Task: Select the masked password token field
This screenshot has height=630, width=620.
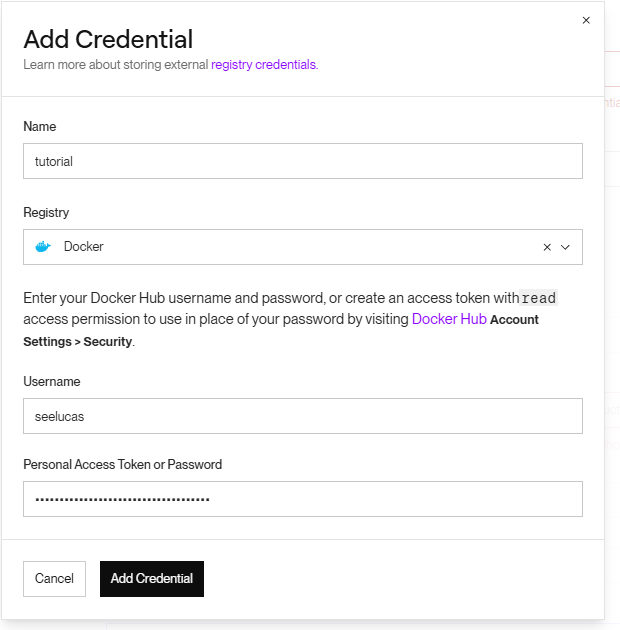Action: [302, 499]
